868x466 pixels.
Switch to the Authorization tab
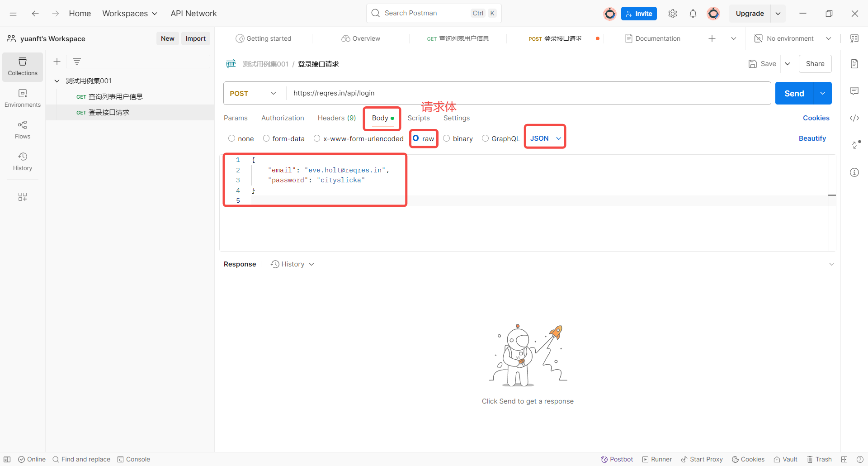pyautogui.click(x=283, y=118)
